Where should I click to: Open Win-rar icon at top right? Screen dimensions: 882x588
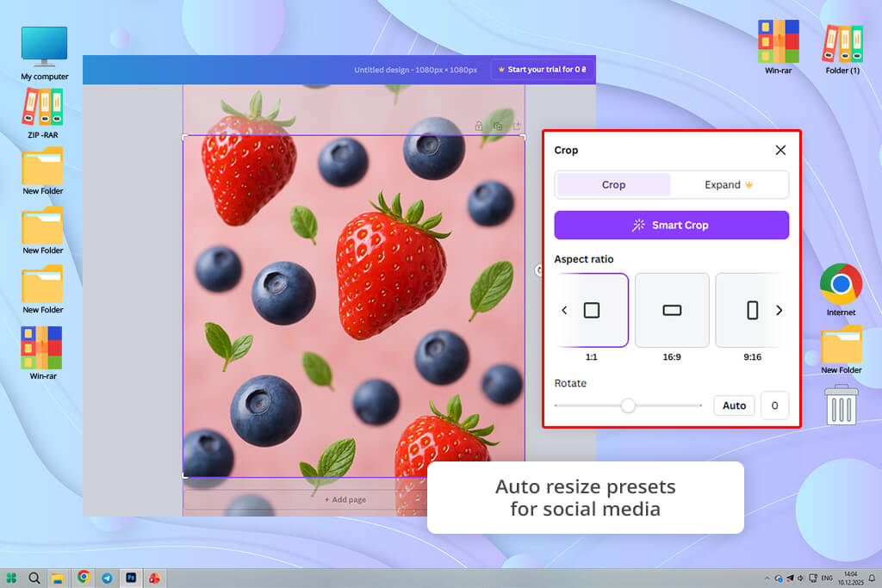[778, 46]
